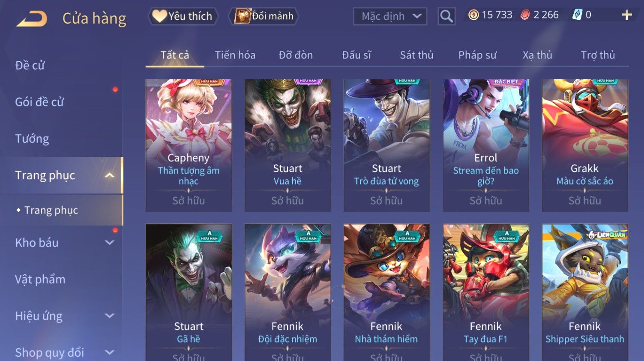Switch to the Pháp sư tab
Viewport: 644px width, 361px height.
point(477,55)
